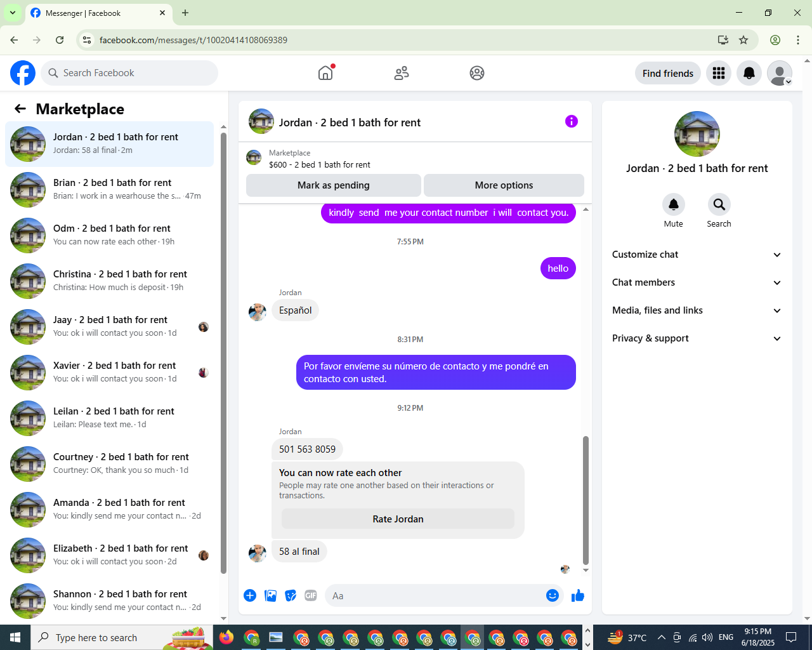
Task: Open the Facebook logo home link
Action: (23, 73)
